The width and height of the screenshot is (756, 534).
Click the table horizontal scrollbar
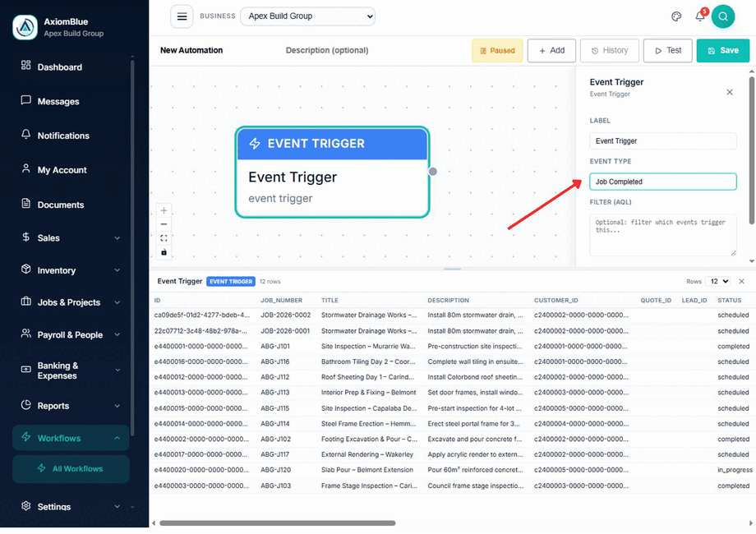coord(277,523)
